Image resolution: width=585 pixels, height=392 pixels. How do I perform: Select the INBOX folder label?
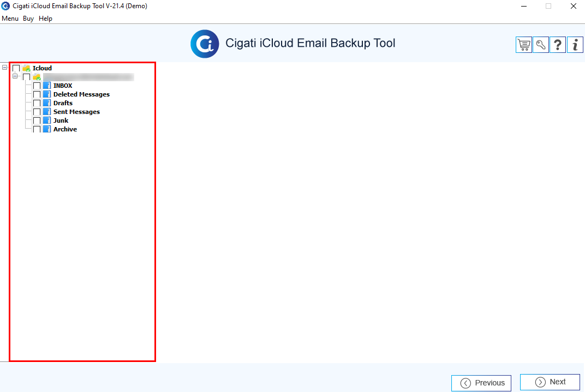(63, 86)
